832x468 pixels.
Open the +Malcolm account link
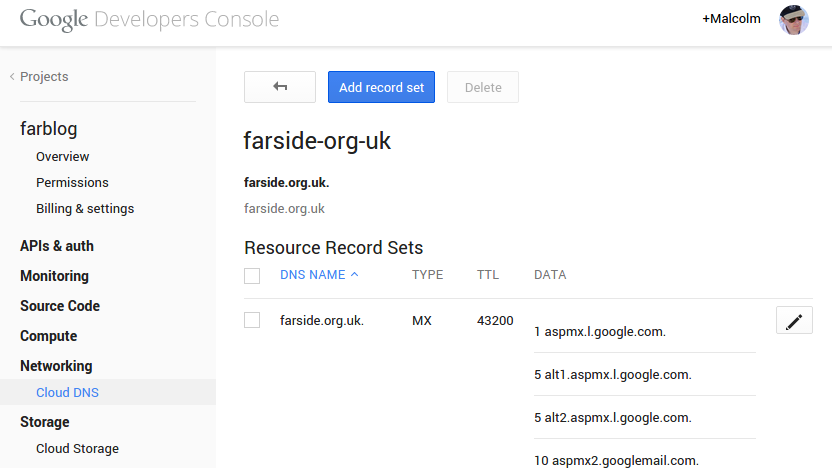click(731, 19)
